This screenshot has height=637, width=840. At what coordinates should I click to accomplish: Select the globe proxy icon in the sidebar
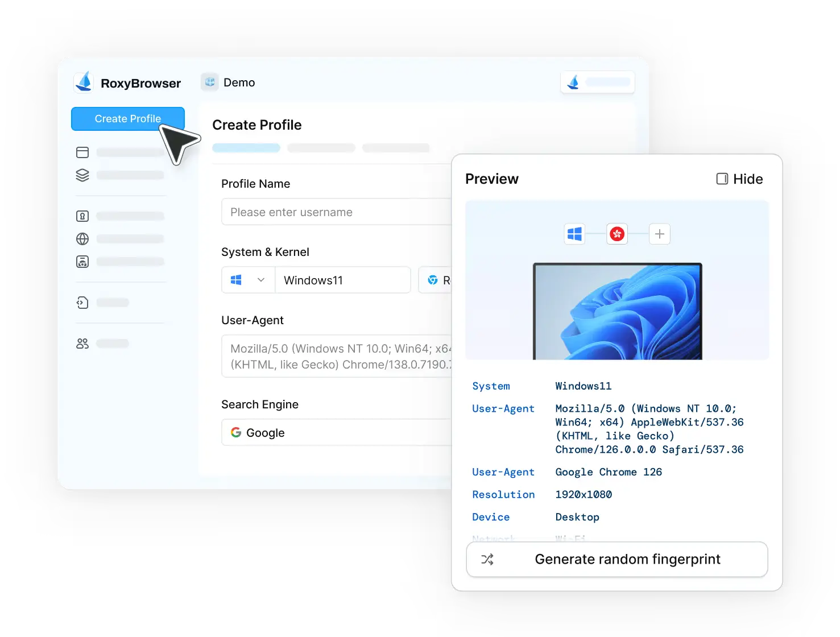click(82, 239)
